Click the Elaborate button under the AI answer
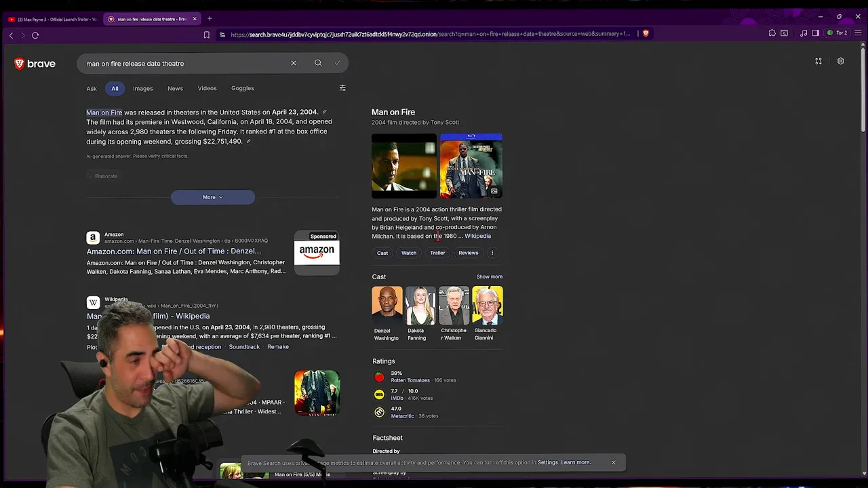 coord(102,176)
